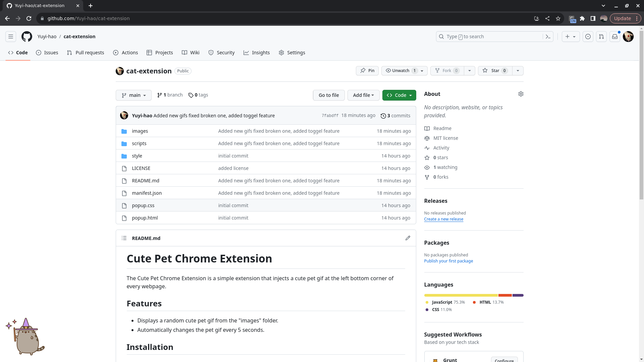
Task: Open the Chrome Update menu button
Action: coord(626,18)
